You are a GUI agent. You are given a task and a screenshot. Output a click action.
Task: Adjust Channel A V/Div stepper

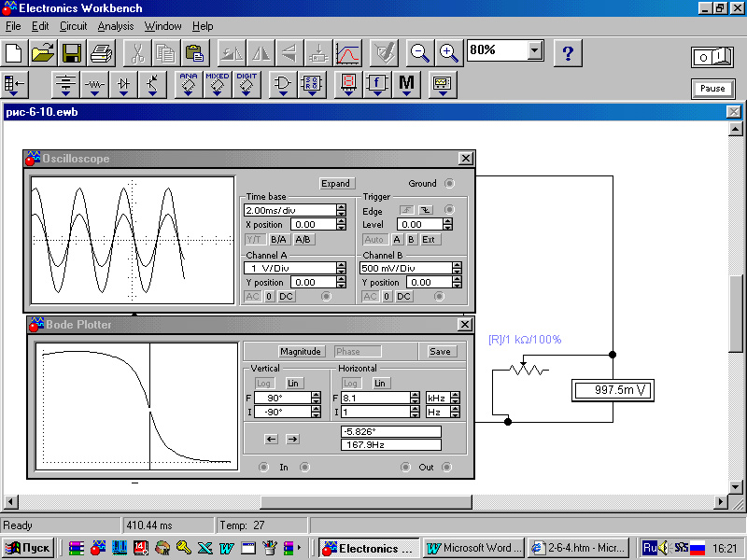tap(341, 268)
